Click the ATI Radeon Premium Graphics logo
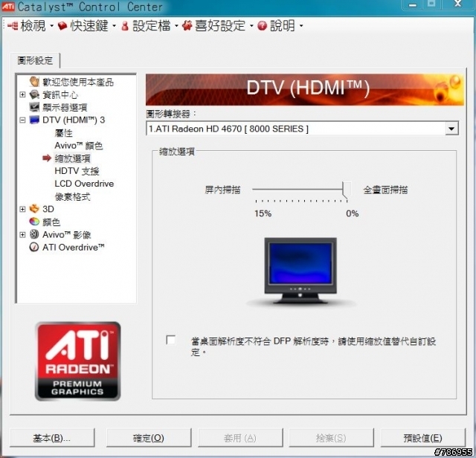This screenshot has height=458, width=476. tap(77, 361)
